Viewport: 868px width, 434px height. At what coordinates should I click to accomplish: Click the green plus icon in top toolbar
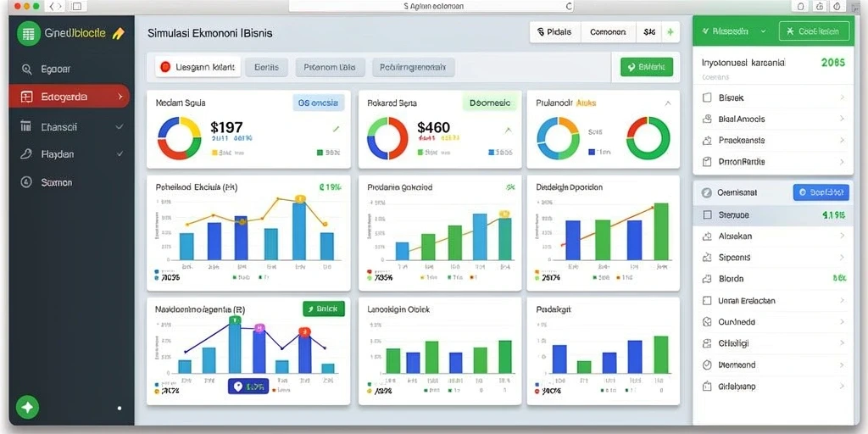[670, 32]
